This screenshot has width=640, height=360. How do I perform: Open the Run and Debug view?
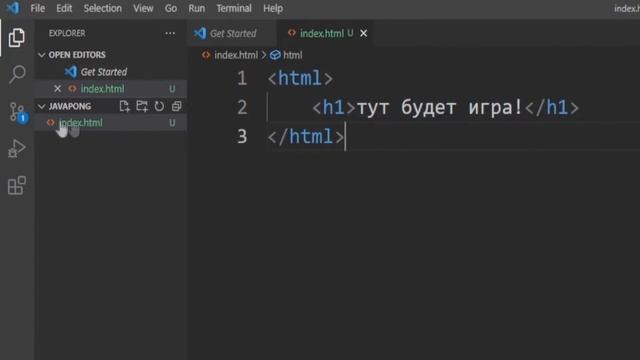tap(17, 148)
